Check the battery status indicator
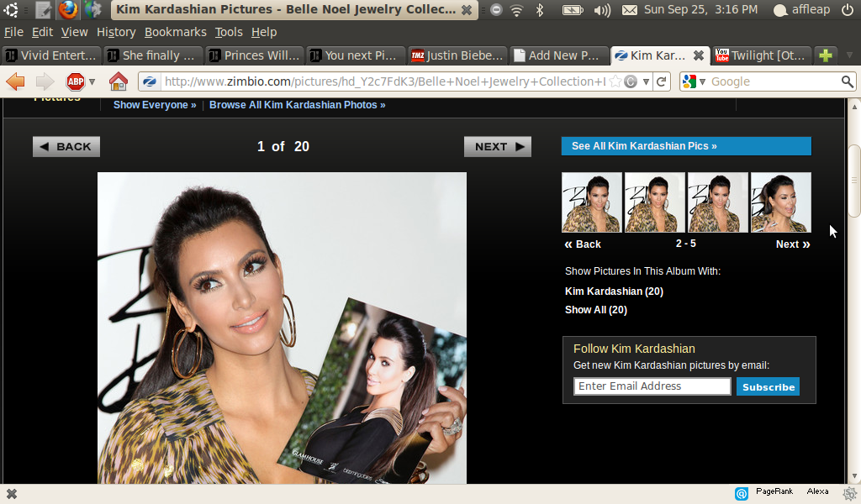The image size is (861, 504). (x=572, y=10)
